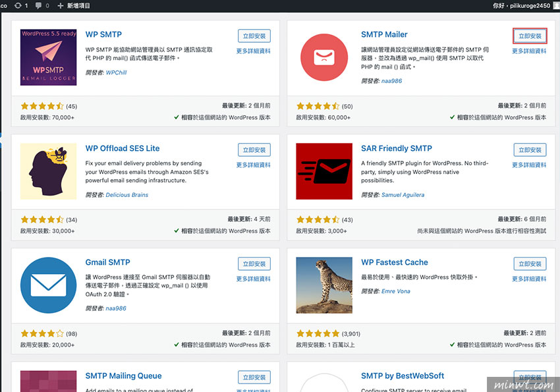View more details for WP Offload SES Lite

[253, 165]
